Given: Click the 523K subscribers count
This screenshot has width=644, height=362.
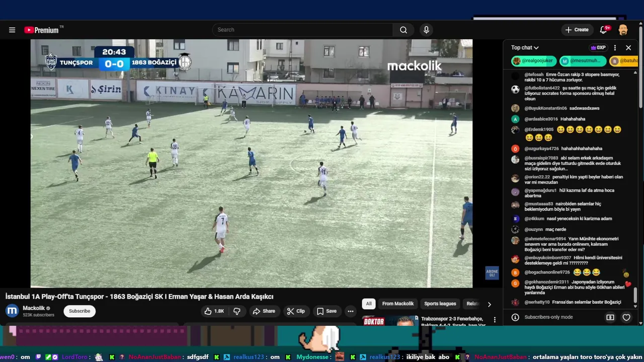Looking at the screenshot, I should (x=38, y=315).
